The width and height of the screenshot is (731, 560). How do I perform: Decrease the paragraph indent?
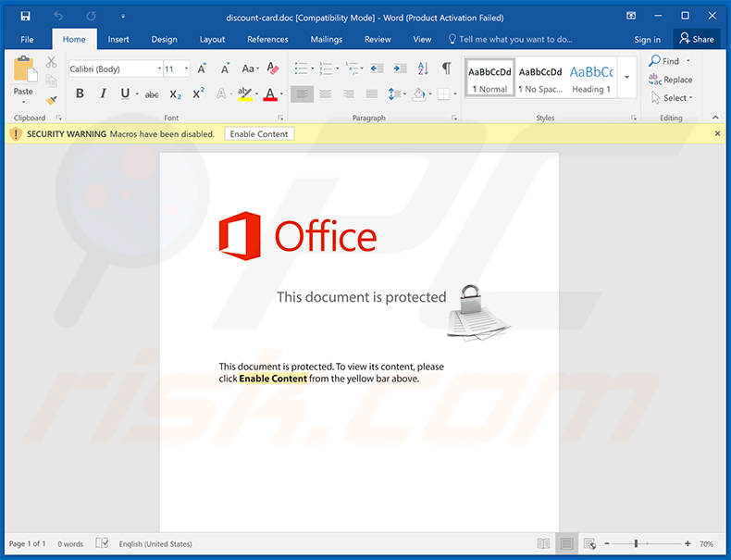[377, 69]
